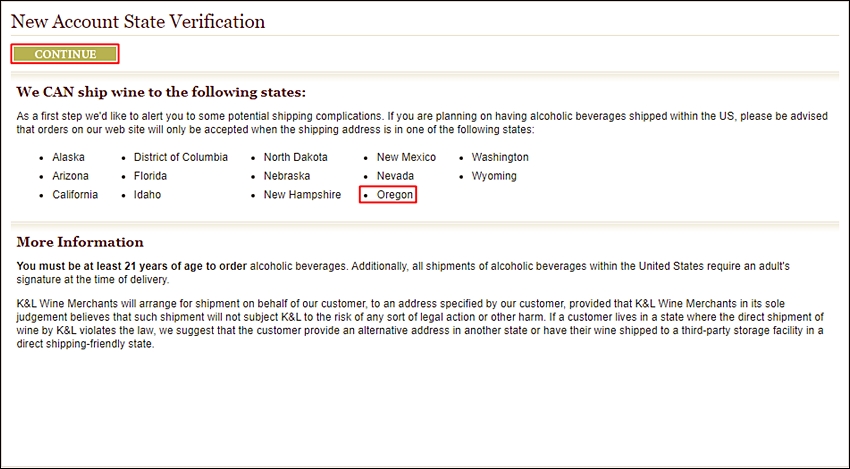This screenshot has width=850, height=469.
Task: Click Arizona in the states list
Action: pyautogui.click(x=70, y=176)
